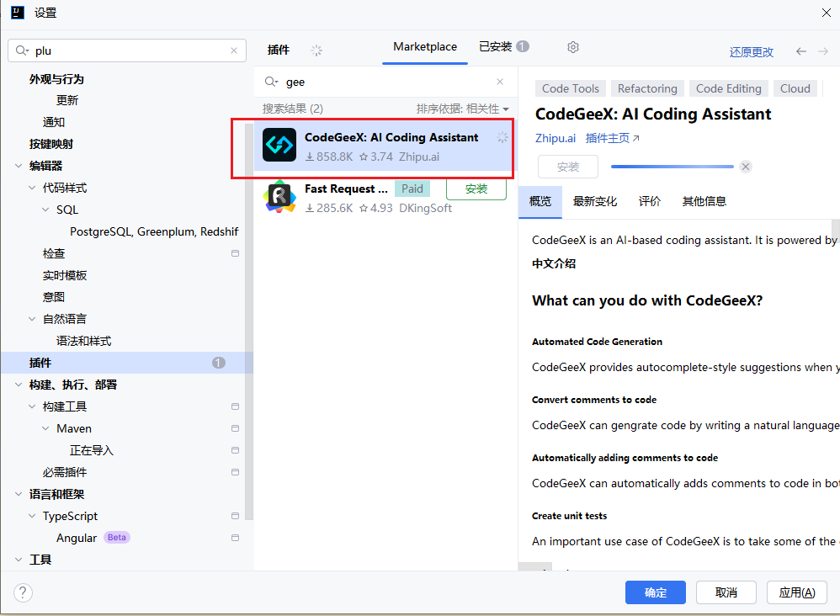Select the 语法和样式 settings item
840x616 pixels.
83,341
